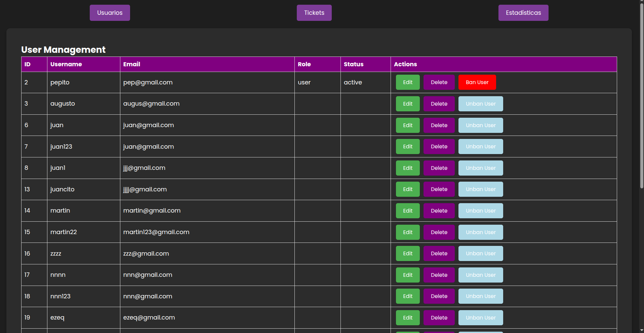Click the user role of pepito
The height and width of the screenshot is (333, 644).
[x=304, y=82]
